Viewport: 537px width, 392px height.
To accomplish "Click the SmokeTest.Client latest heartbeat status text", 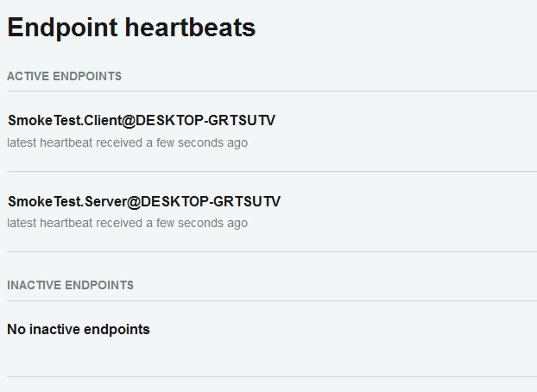I will pos(128,142).
